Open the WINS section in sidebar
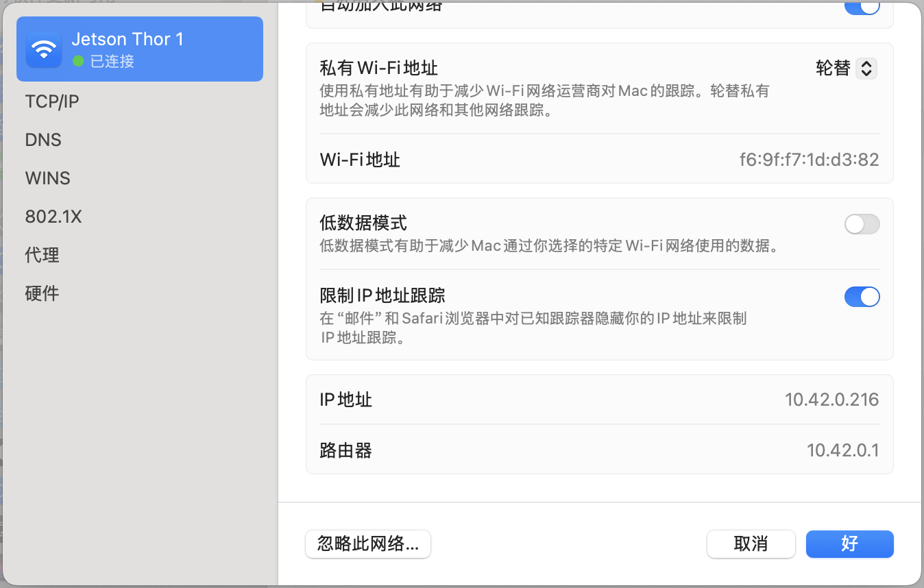This screenshot has height=588, width=924. [x=47, y=178]
